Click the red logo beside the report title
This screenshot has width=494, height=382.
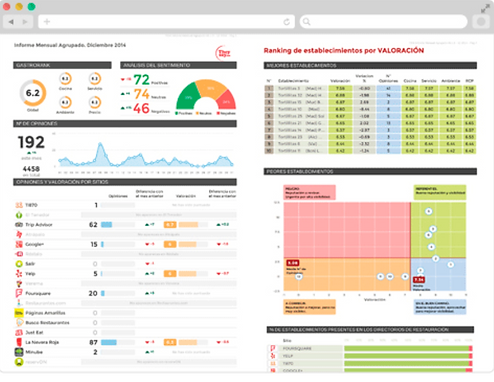click(223, 53)
